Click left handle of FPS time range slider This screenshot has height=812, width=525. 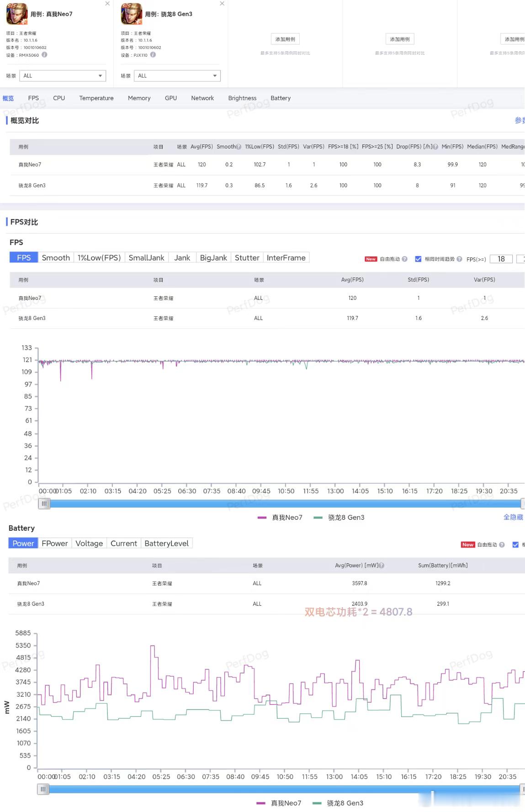pyautogui.click(x=44, y=503)
